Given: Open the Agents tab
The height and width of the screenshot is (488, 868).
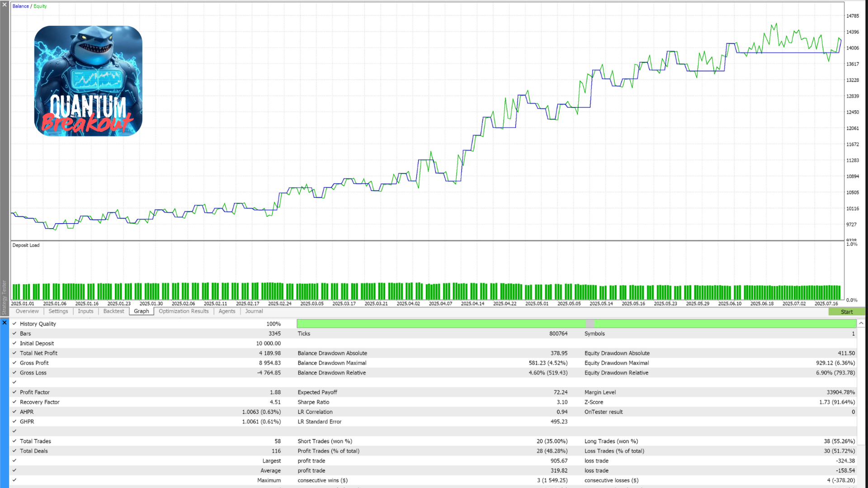Looking at the screenshot, I should pos(227,311).
